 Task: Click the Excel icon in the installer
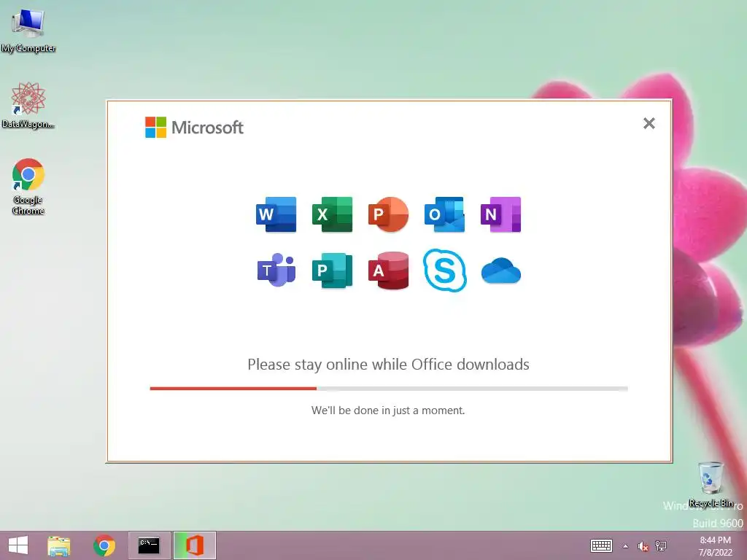click(x=332, y=214)
